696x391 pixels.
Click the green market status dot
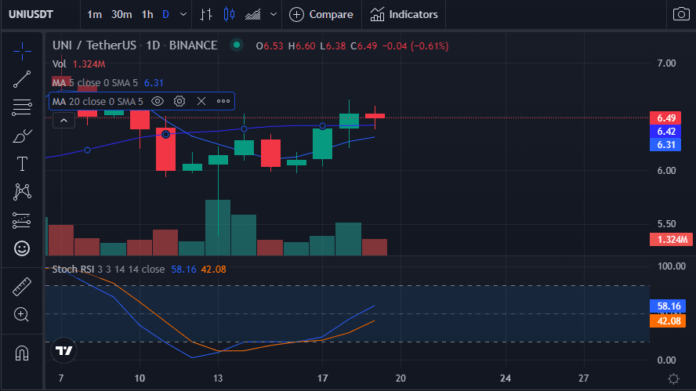point(237,45)
